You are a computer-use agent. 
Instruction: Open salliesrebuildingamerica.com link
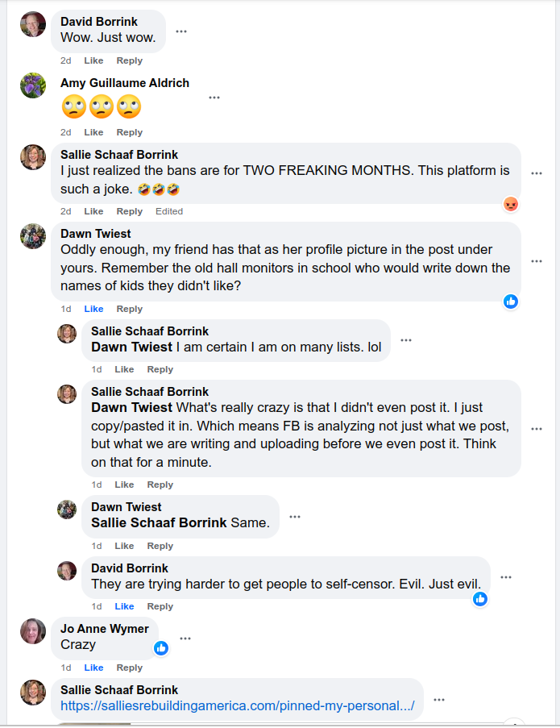coord(238,706)
